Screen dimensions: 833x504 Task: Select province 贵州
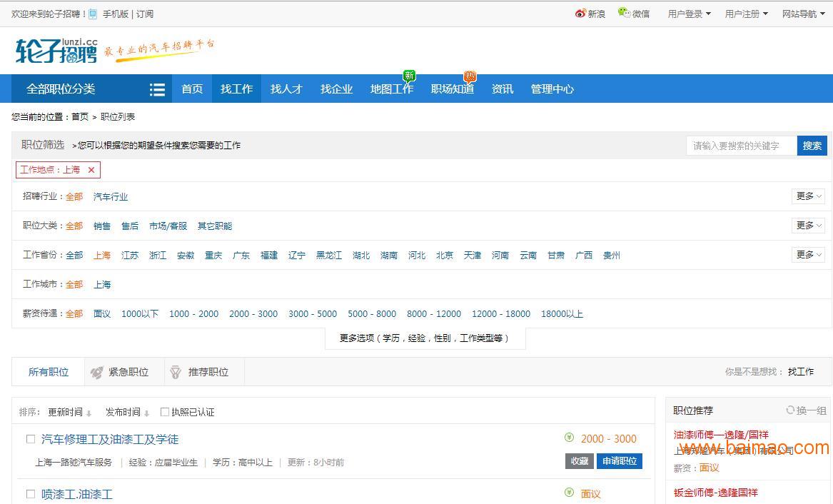coord(612,256)
